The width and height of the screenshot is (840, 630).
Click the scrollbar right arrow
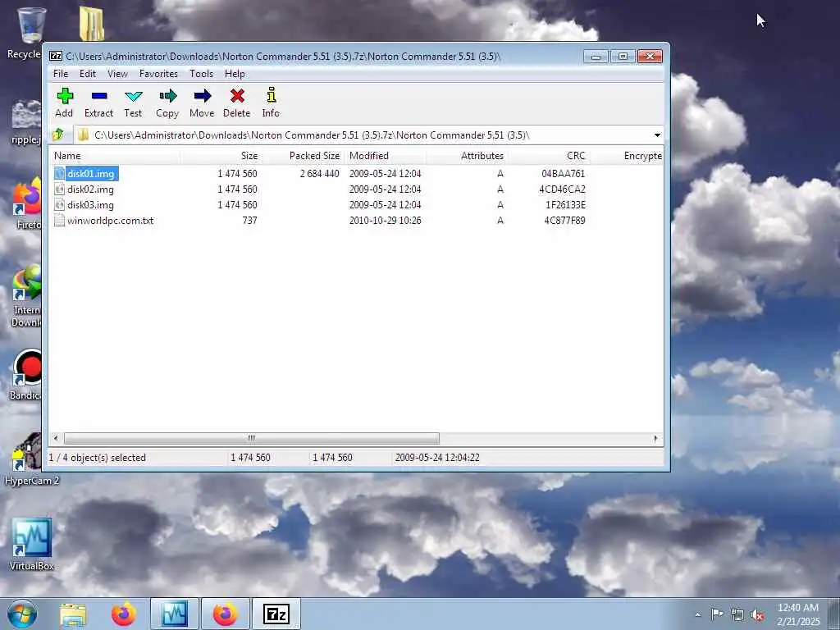655,438
